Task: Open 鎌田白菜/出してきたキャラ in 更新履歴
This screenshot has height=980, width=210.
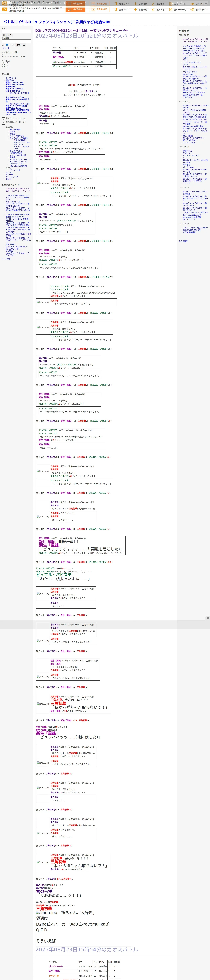Action: (x=194, y=92)
